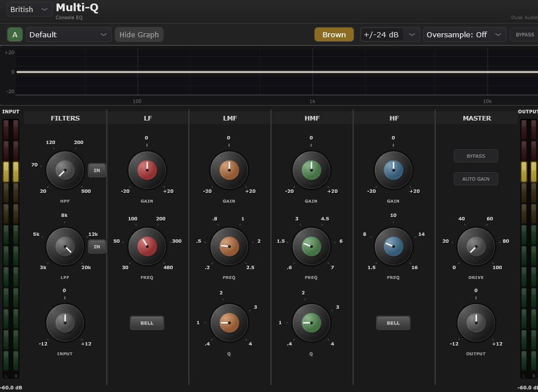Click the green HMF FREQ knob
This screenshot has height=392, width=538.
tap(311, 247)
